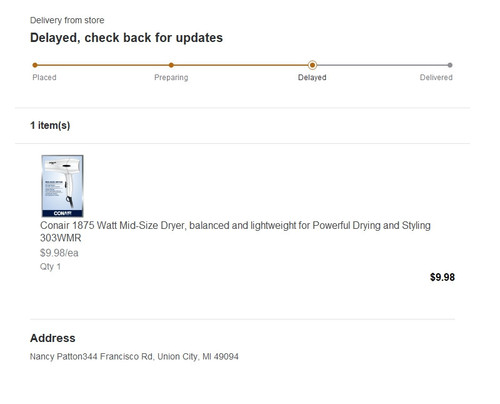Image resolution: width=500 pixels, height=404 pixels.
Task: Click the gray remaining progress bar segment
Action: [x=381, y=65]
